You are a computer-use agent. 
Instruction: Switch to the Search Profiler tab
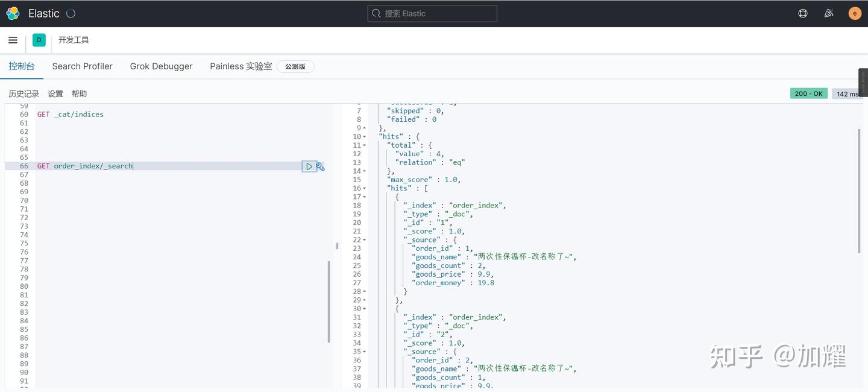[82, 66]
